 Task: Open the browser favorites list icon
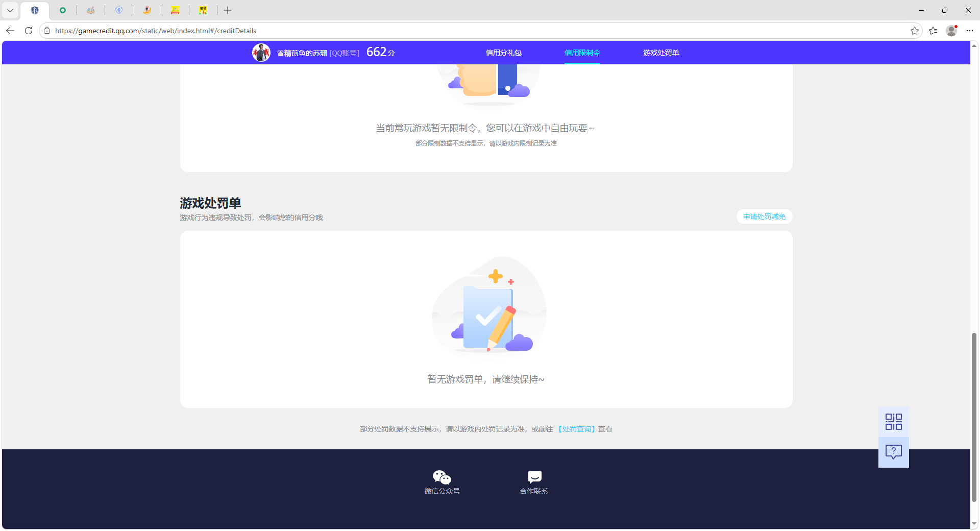click(x=933, y=31)
